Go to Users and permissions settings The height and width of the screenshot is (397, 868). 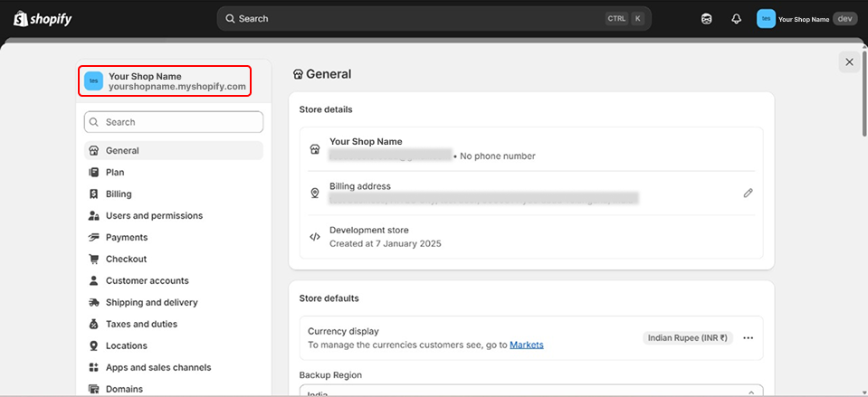(154, 215)
